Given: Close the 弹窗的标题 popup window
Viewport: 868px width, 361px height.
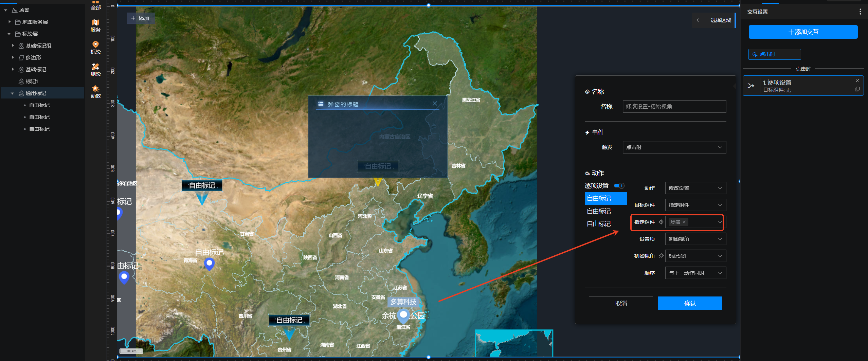Looking at the screenshot, I should 435,104.
